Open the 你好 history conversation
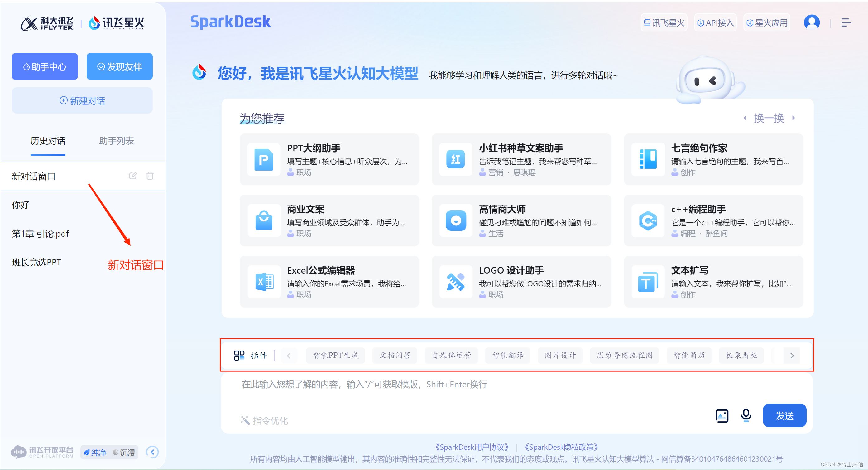 click(x=83, y=205)
